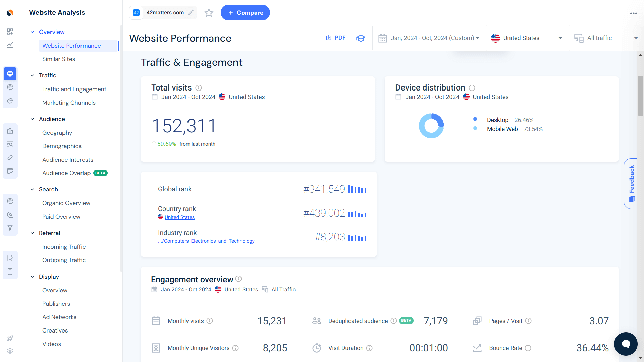Open the link-building icon in the sidebar rail
644x362 pixels.
pos(10,158)
